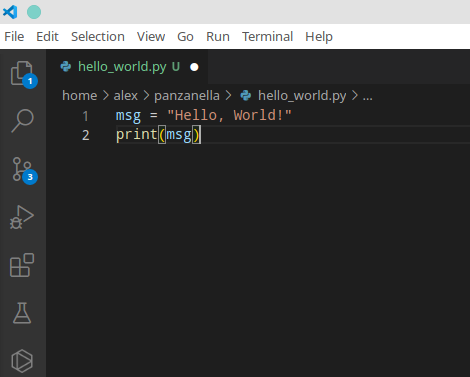Select the hello_world.py editor tab
470x377 pixels.
pos(127,67)
